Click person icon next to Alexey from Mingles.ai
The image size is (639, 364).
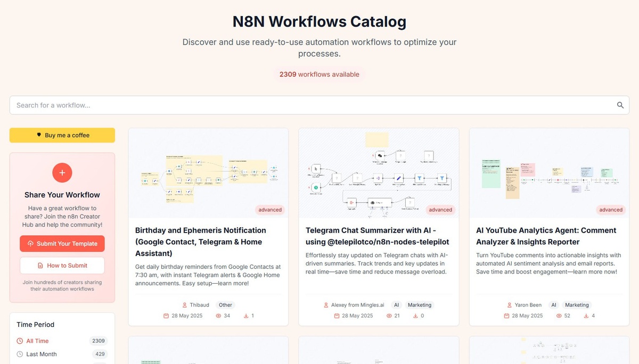[x=326, y=305]
